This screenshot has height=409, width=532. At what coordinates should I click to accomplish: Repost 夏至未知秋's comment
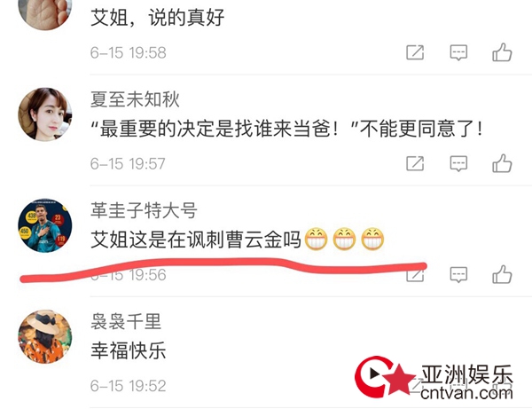[415, 163]
